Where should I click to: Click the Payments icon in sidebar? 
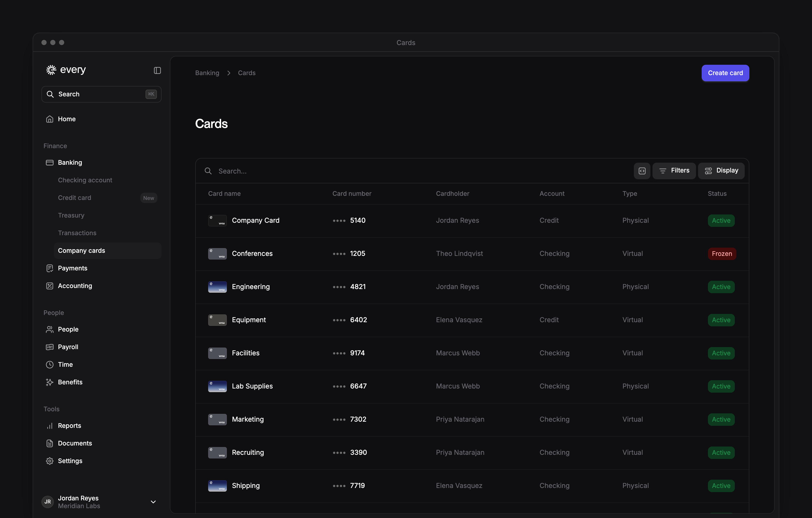coord(49,268)
